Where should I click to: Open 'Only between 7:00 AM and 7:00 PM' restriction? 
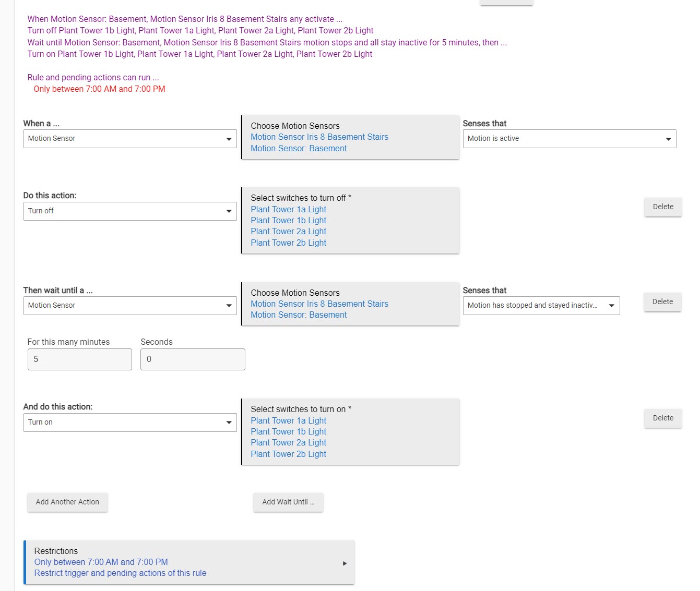[x=101, y=562]
